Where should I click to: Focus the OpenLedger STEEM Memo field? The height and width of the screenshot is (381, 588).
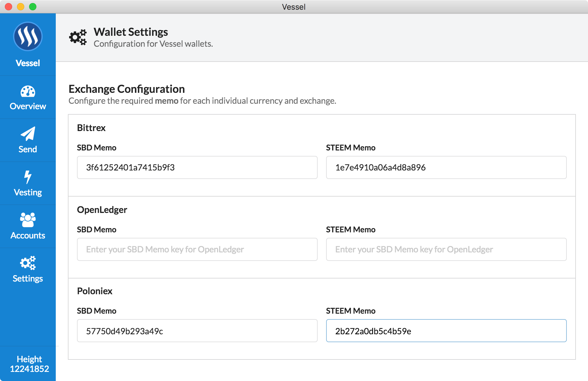(x=446, y=249)
